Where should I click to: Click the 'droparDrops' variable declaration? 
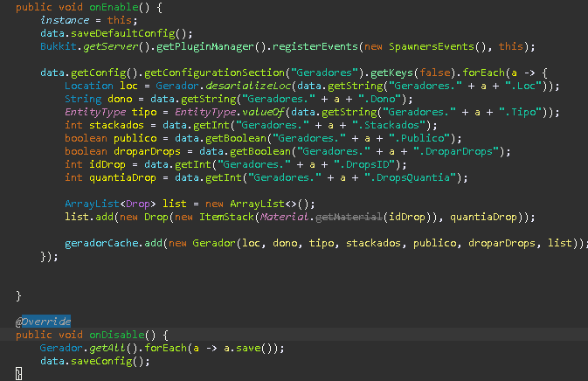point(147,151)
